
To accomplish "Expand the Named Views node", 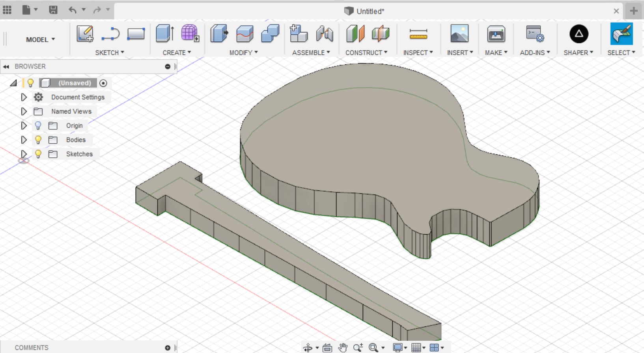I will tap(24, 111).
